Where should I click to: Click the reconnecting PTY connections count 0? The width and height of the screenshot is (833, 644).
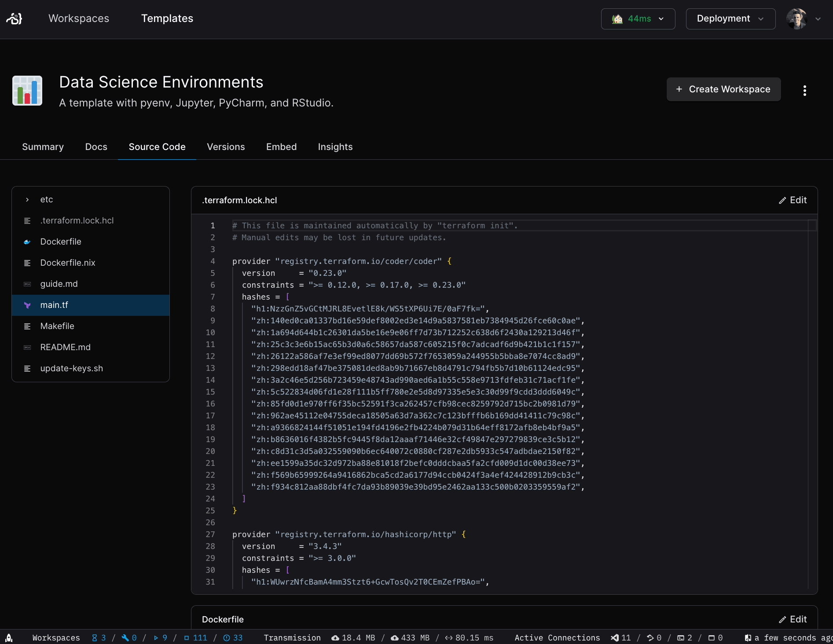pos(716,638)
